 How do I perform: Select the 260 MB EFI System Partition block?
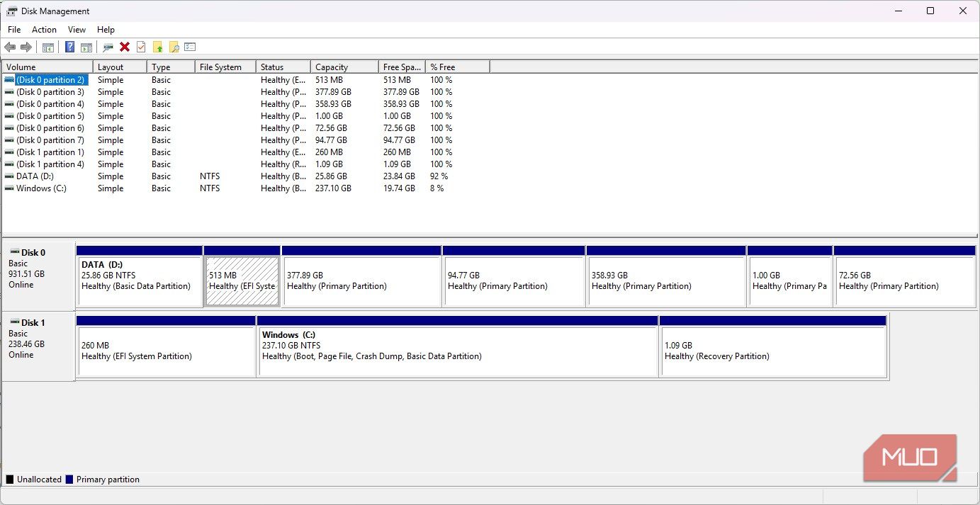tap(166, 346)
